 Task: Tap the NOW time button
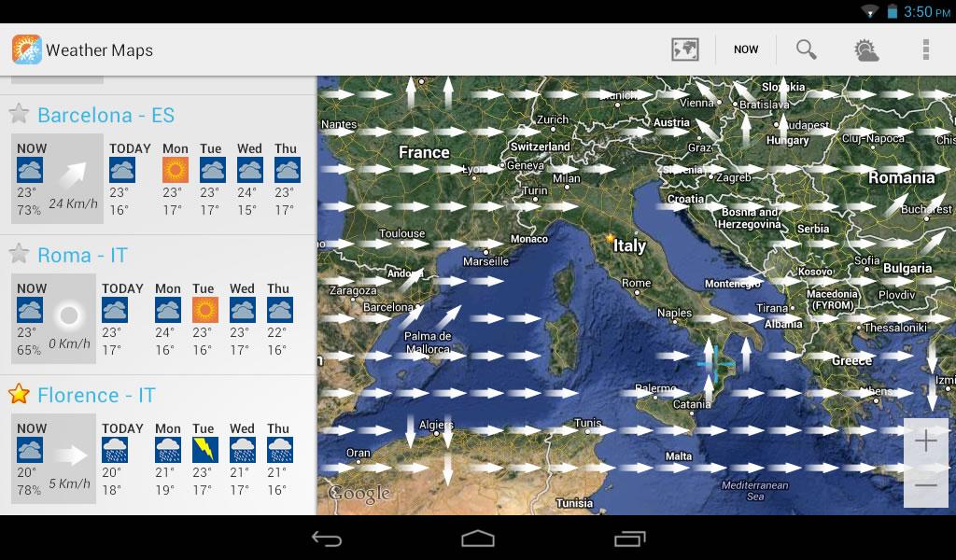click(x=746, y=49)
